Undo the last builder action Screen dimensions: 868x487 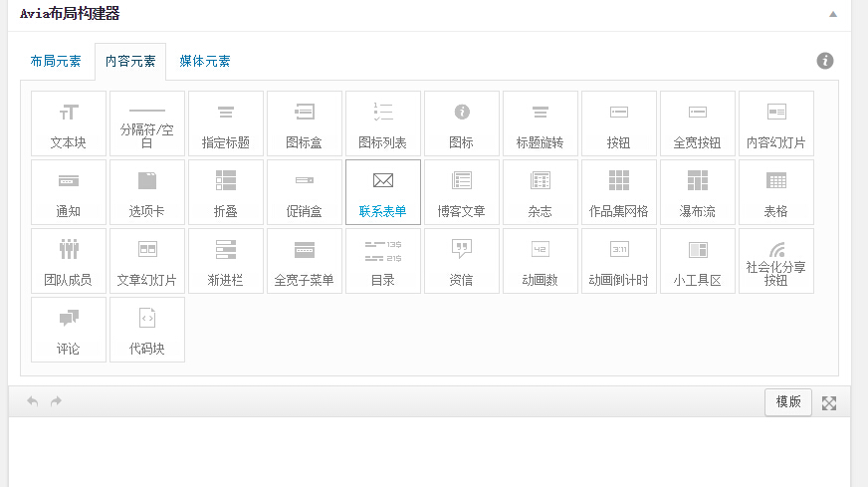[32, 401]
